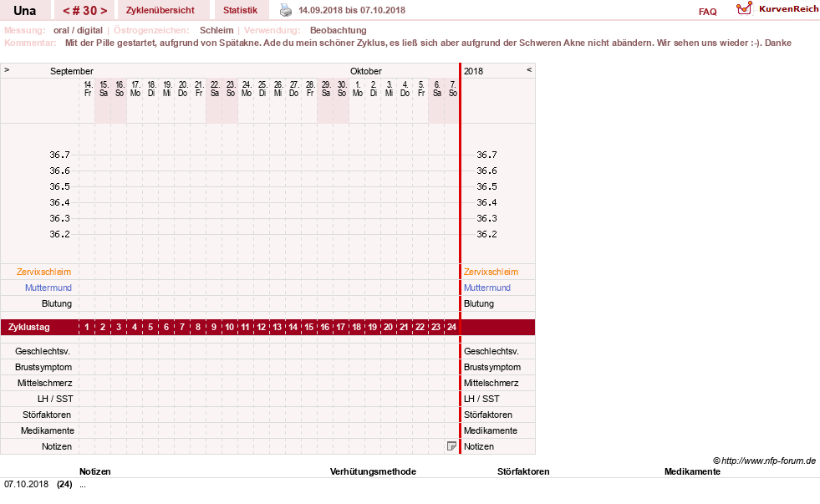
Task: Click the date range 14.09.2018 bis 07.10.2018
Action: click(351, 11)
